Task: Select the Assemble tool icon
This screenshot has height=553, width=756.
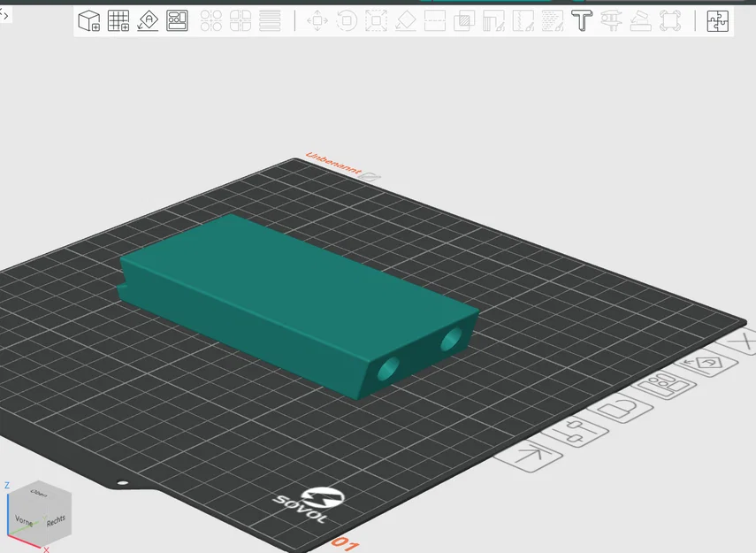Action: pos(641,20)
